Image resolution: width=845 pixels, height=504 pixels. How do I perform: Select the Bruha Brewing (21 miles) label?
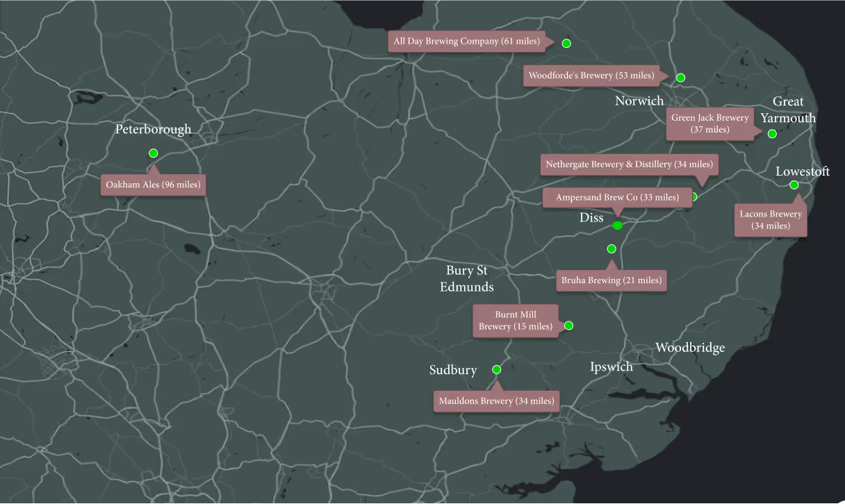[612, 280]
